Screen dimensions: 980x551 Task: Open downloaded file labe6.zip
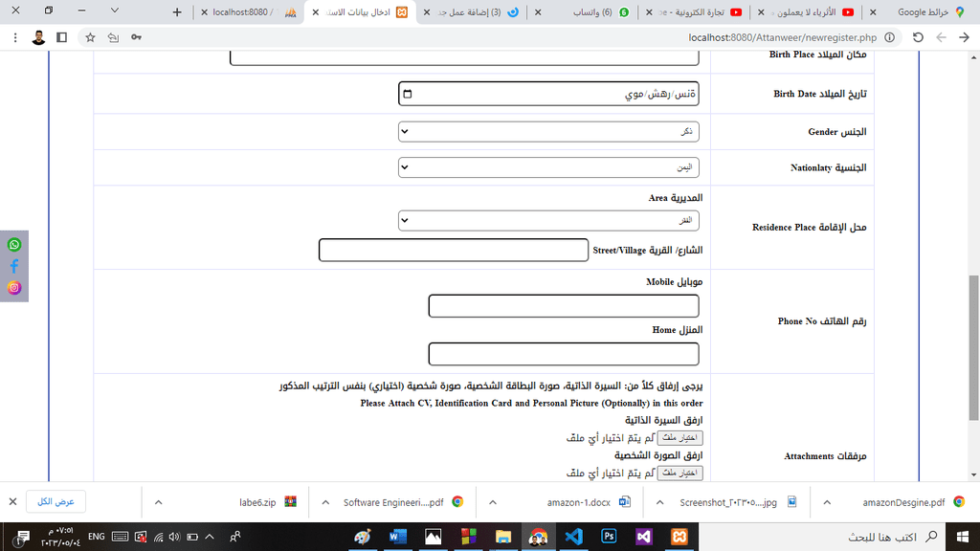[x=257, y=502]
